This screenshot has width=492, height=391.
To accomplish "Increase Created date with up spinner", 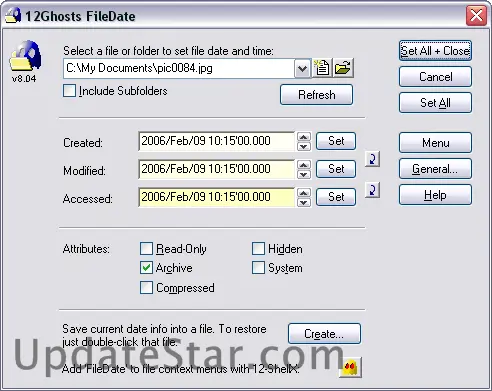I will (304, 137).
